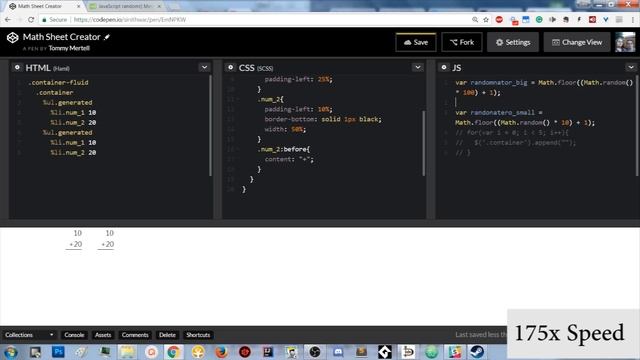Open OBS Studio from the taskbar
This screenshot has height=360, width=640.
[315, 351]
